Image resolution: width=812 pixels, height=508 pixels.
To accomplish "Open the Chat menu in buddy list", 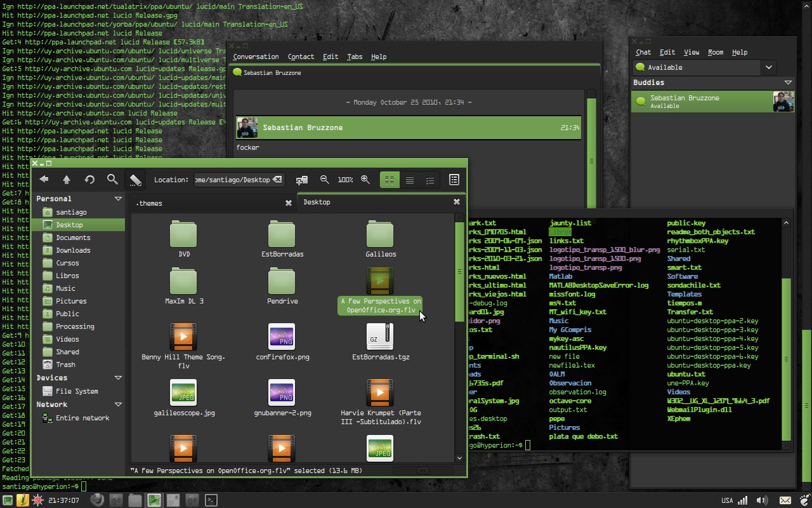I will click(x=643, y=52).
